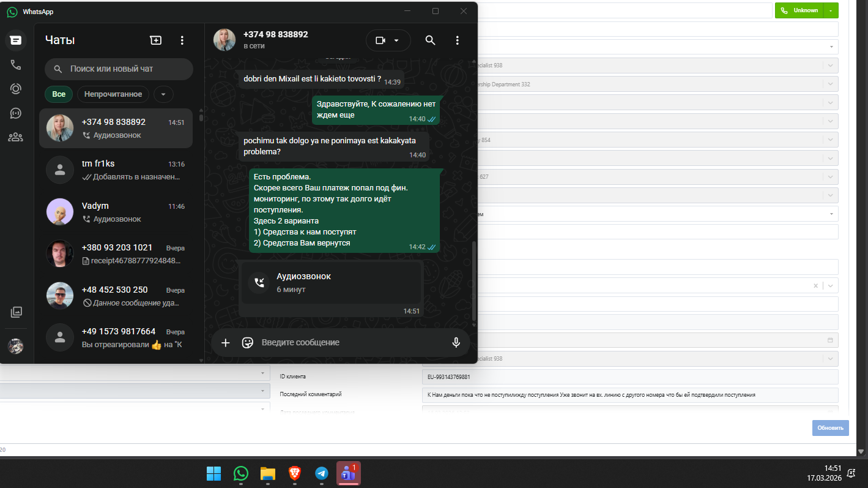
Task: Click the Поиск или новый чат search field
Action: pyautogui.click(x=119, y=69)
